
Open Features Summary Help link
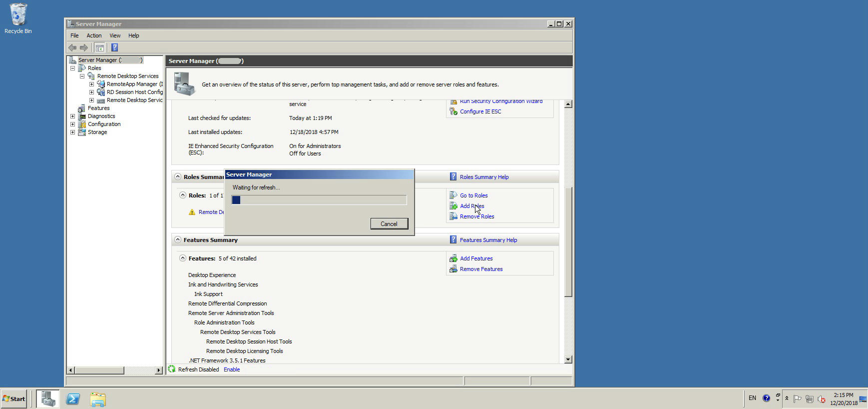point(488,240)
